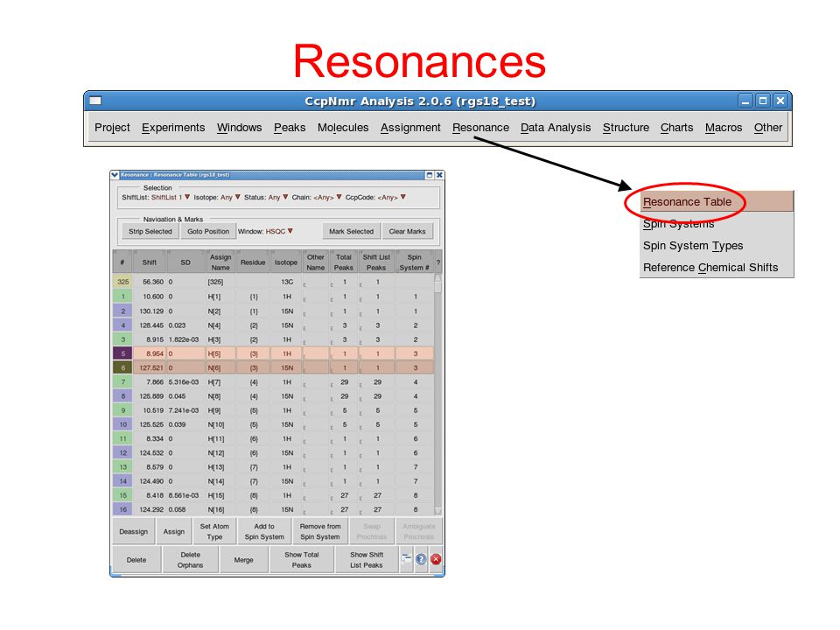Select highlighted row N[6] with shift 127.521
This screenshot has height=630, width=840.
273,368
